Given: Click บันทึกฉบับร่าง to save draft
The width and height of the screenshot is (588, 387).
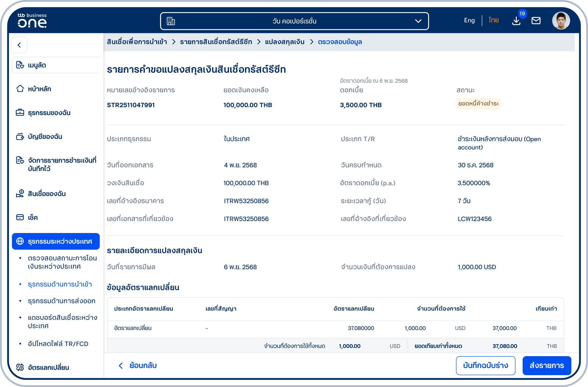Looking at the screenshot, I should [486, 366].
